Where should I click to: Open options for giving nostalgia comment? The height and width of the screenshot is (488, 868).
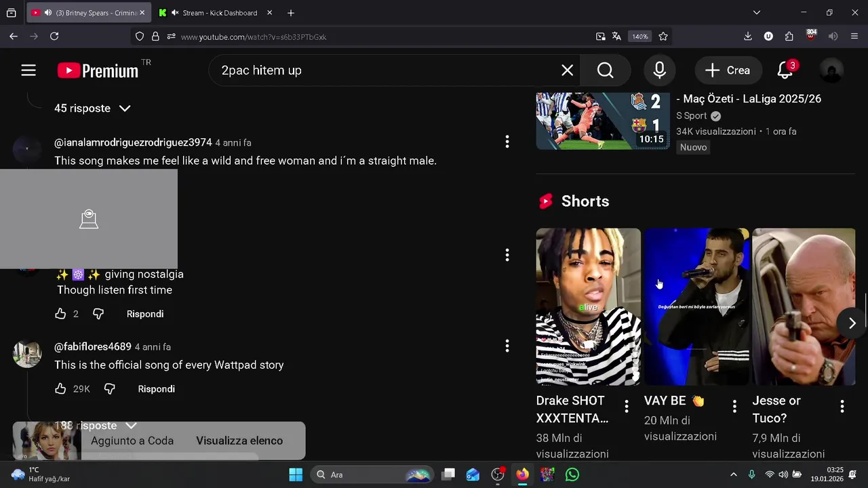pos(507,255)
